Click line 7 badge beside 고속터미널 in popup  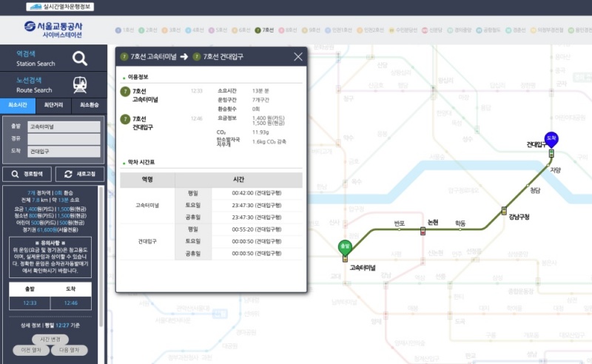125,92
